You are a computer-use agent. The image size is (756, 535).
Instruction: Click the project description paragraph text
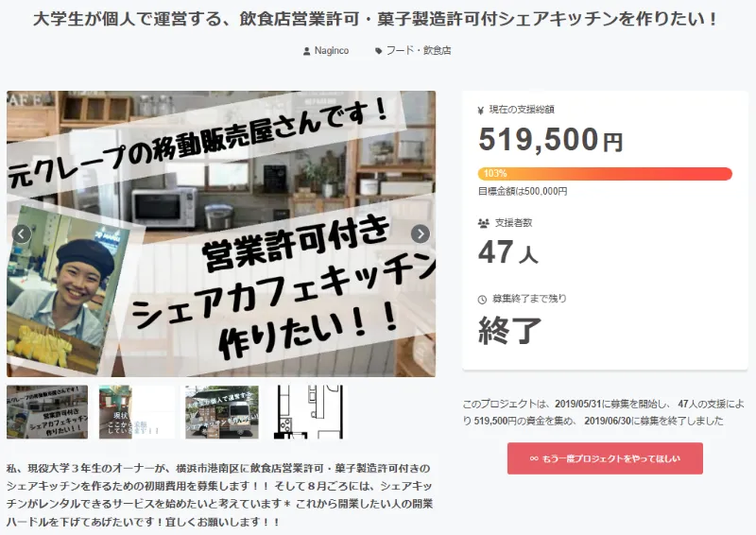[x=220, y=495]
